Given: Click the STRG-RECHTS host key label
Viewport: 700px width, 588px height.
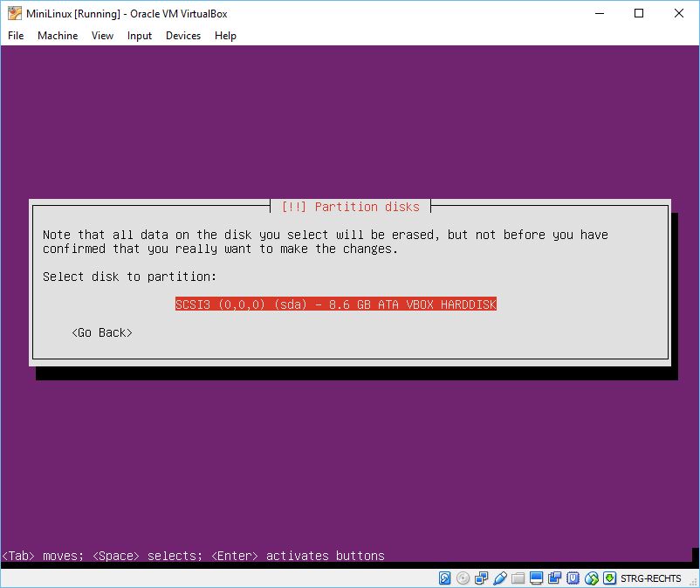Looking at the screenshot, I should tap(651, 578).
